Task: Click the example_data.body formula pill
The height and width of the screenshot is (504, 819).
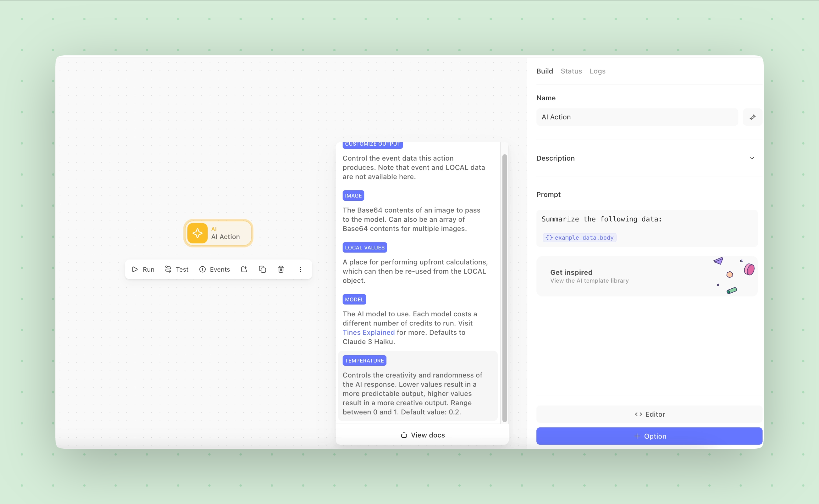Action: [579, 238]
